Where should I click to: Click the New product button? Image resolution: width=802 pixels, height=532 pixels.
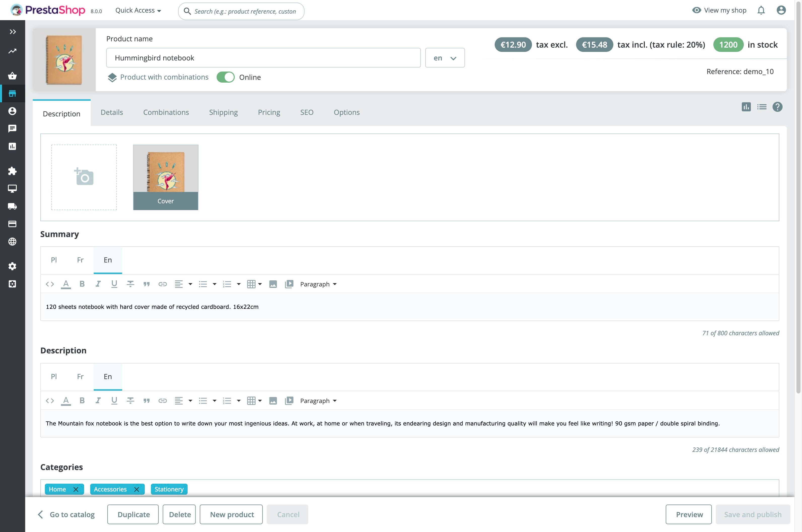click(x=231, y=514)
